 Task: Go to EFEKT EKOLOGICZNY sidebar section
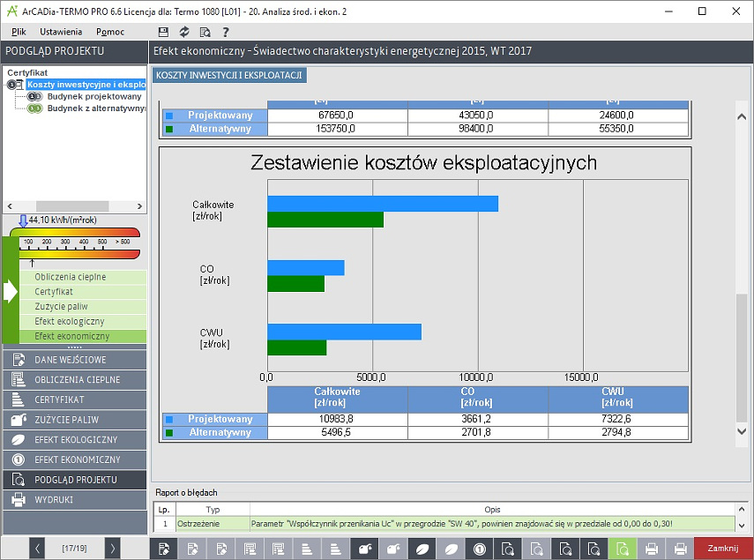coord(75,440)
